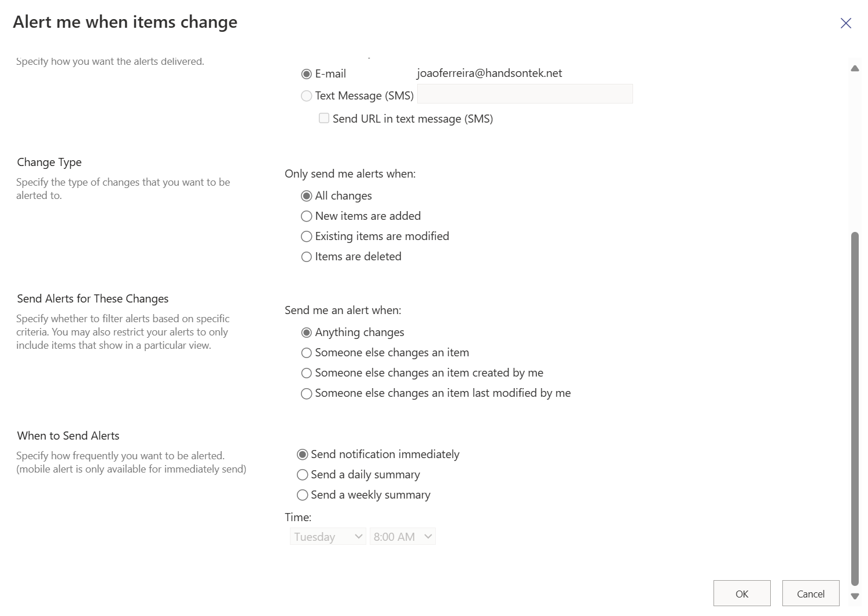Choose Text Message (SMS) delivery option
Image resolution: width=868 pixels, height=616 pixels.
[307, 96]
